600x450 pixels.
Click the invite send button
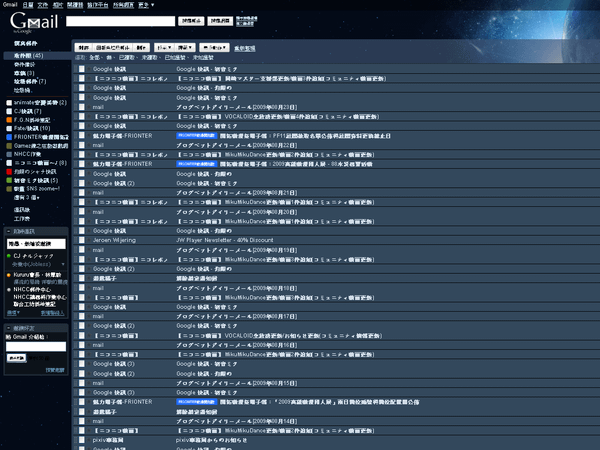click(x=16, y=358)
